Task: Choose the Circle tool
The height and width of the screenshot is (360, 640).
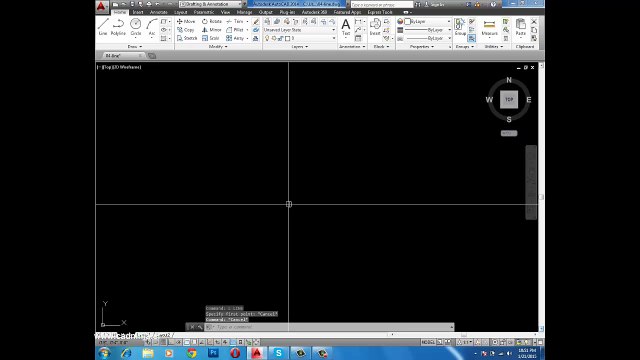Action: pos(136,27)
